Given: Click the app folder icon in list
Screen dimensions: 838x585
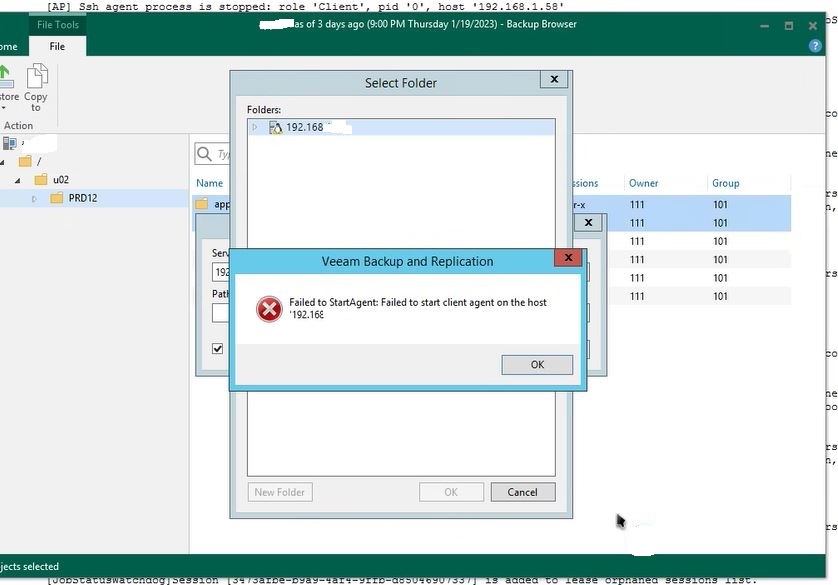Looking at the screenshot, I should coord(201,204).
